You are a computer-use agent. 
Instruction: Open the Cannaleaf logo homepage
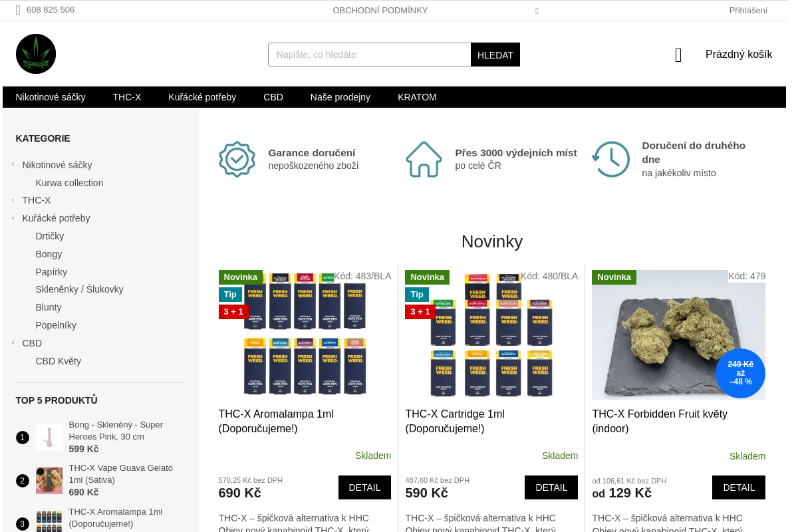(36, 54)
